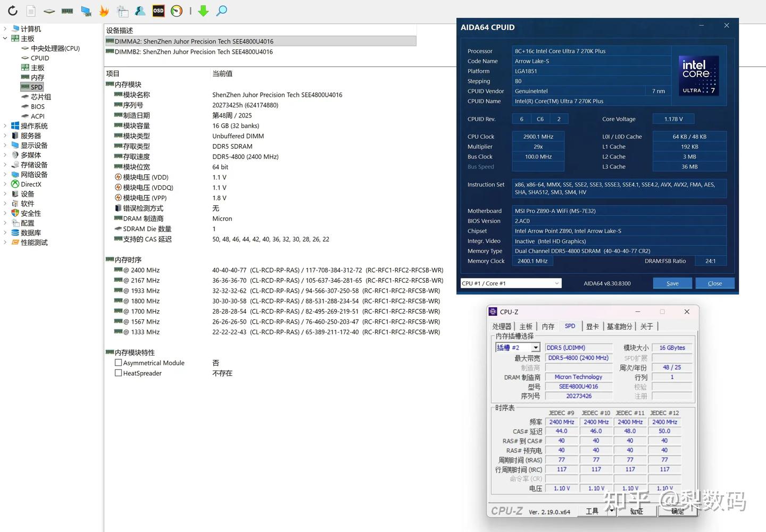Click the 项目 column header
766x532 pixels.
pyautogui.click(x=113, y=73)
